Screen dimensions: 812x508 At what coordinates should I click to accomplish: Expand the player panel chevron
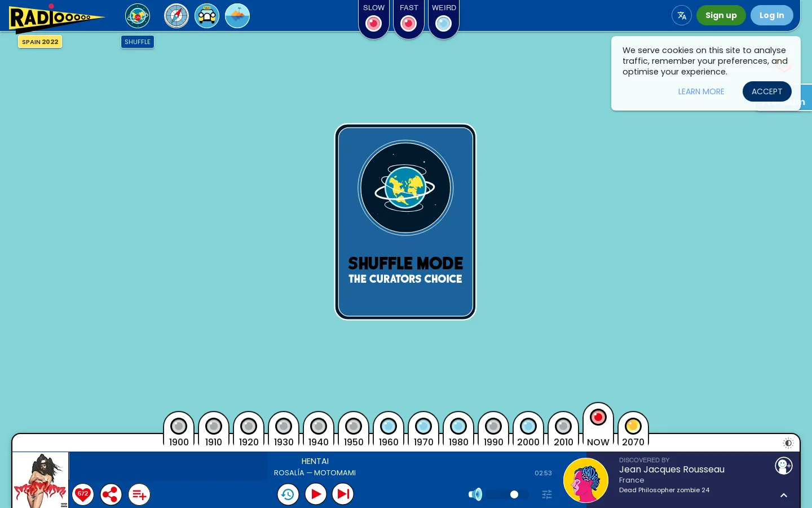click(784, 496)
